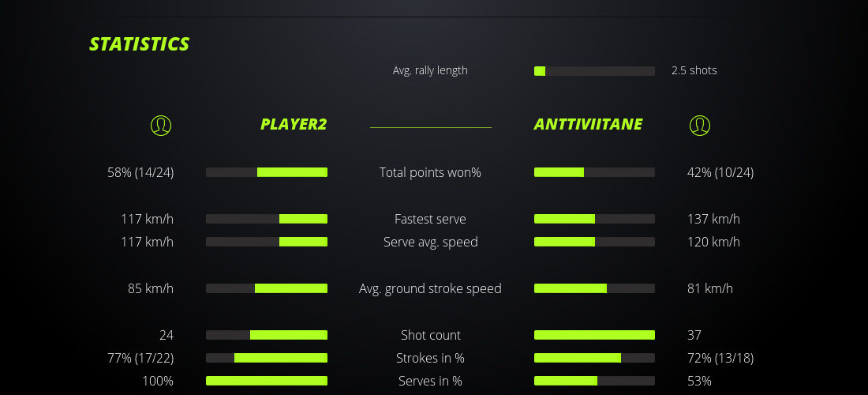Select the ANTTIVIITANE name heading
The height and width of the screenshot is (395, 868).
(x=588, y=124)
